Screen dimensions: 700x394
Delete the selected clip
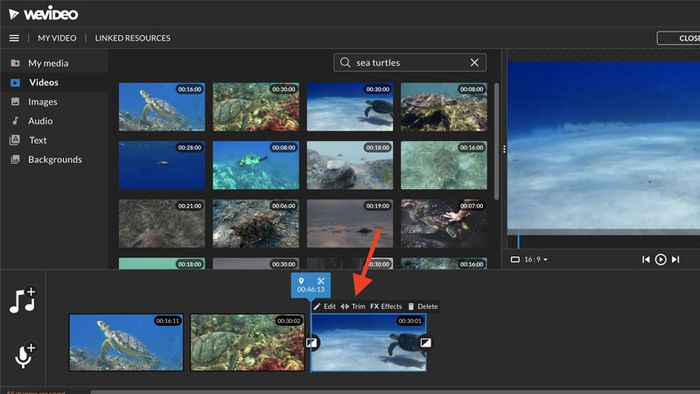coord(423,307)
